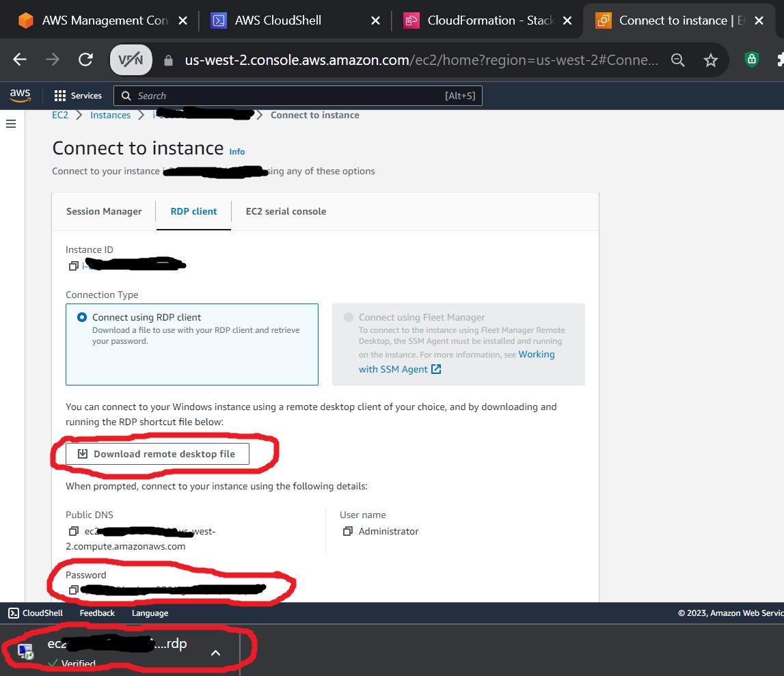Click the Services label in header

click(86, 96)
